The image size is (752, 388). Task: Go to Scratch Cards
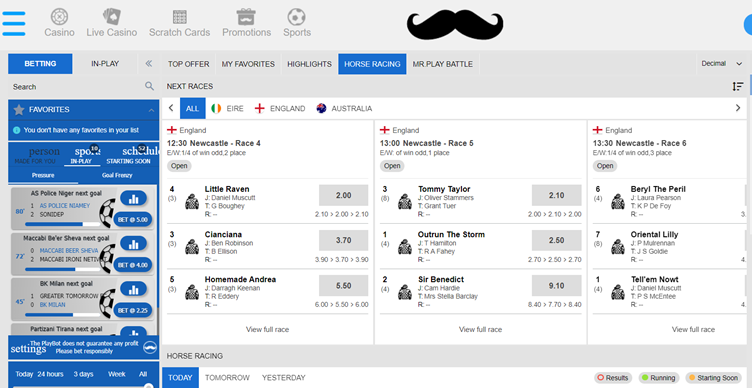pos(179,23)
